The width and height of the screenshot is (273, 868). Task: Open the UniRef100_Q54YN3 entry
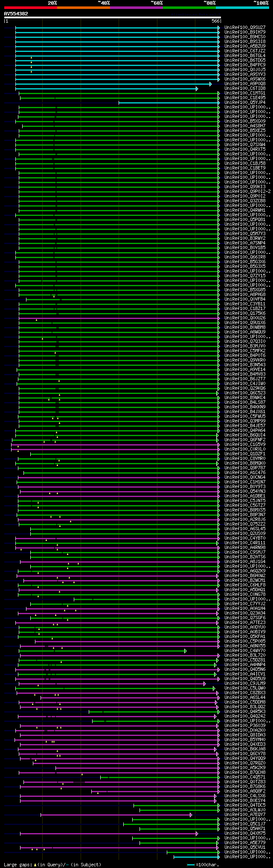click(x=245, y=491)
